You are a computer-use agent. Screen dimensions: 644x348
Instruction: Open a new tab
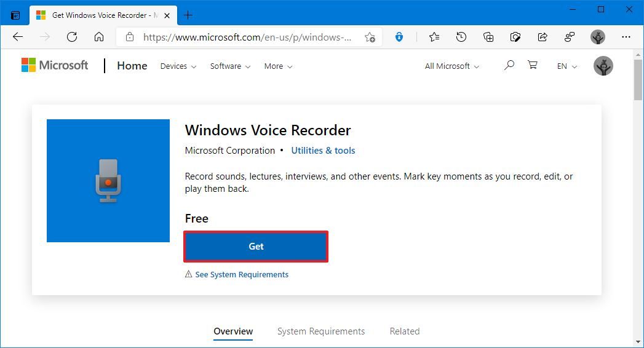point(188,15)
